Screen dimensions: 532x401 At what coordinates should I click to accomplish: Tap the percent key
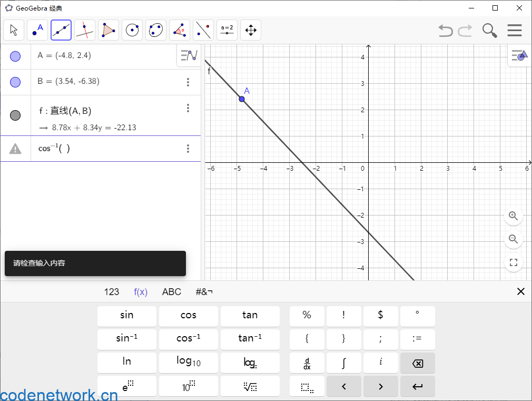pos(307,316)
